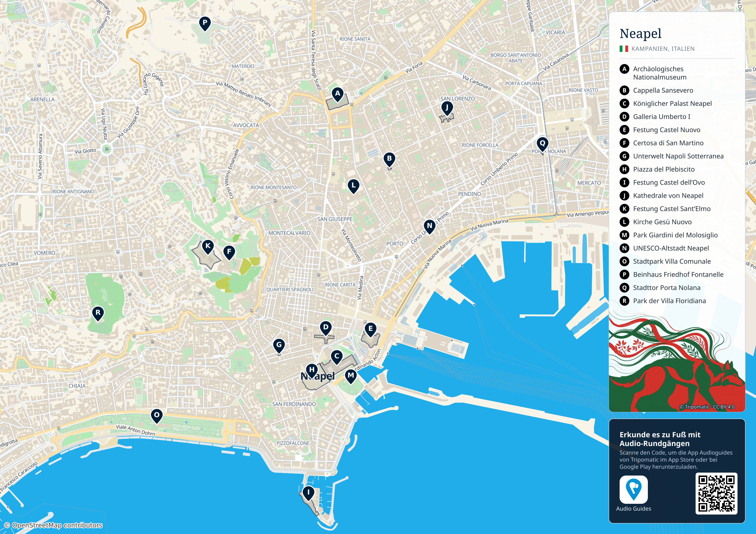This screenshot has height=534, width=756.
Task: Select legend entry Piazza del Plebiscito
Action: coord(664,169)
